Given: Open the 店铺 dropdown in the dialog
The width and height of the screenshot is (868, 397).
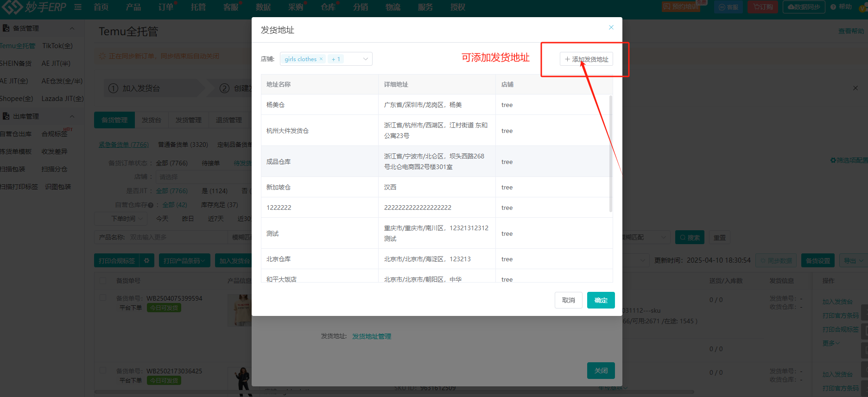Looking at the screenshot, I should pyautogui.click(x=326, y=59).
